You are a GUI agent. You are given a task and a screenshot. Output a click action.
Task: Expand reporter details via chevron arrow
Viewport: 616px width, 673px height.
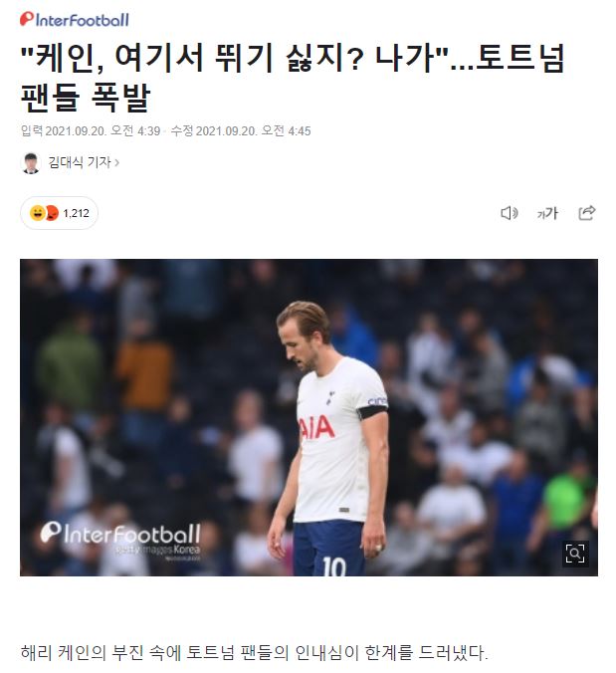(x=117, y=162)
